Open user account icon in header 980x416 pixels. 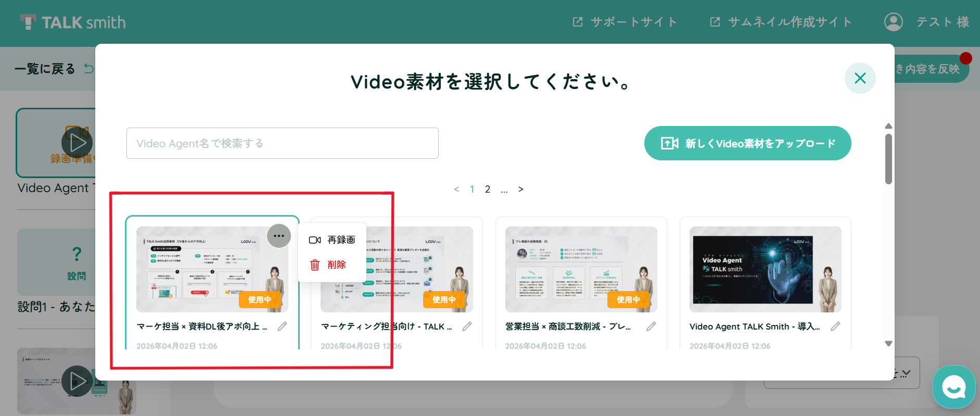click(x=894, y=22)
